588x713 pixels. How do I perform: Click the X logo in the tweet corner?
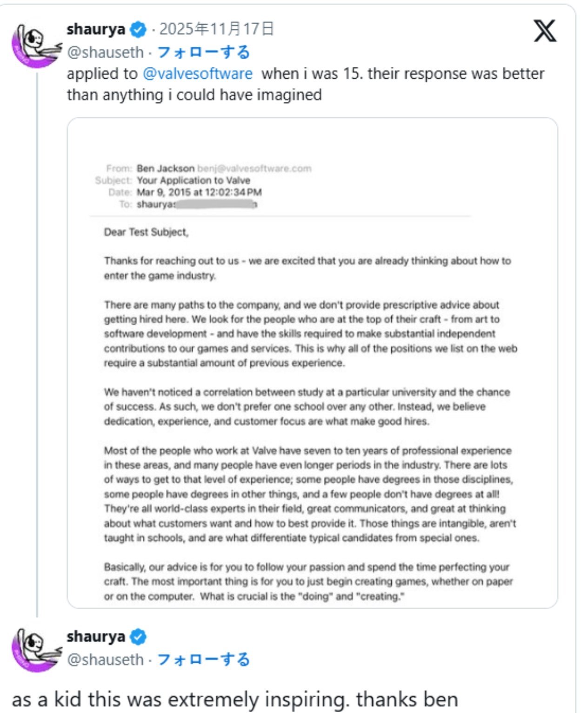click(544, 31)
